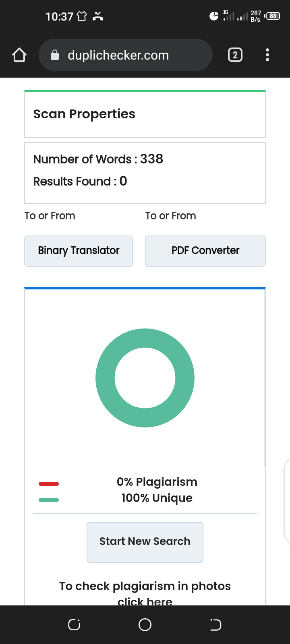Open the tab switcher showing 2 tabs

click(x=235, y=55)
